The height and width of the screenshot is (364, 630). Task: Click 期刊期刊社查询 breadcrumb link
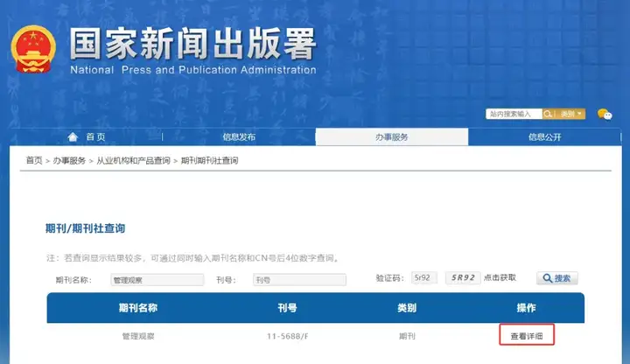pos(210,161)
